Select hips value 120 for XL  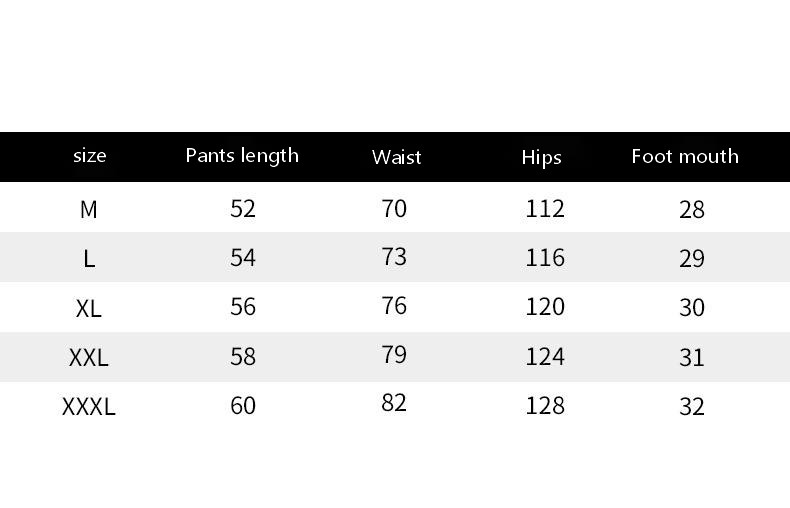pos(545,307)
